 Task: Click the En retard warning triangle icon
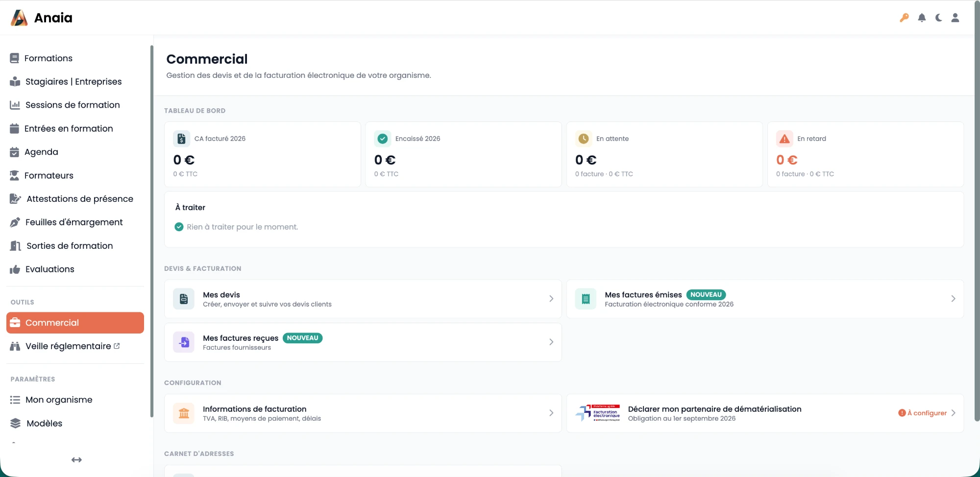pos(784,139)
